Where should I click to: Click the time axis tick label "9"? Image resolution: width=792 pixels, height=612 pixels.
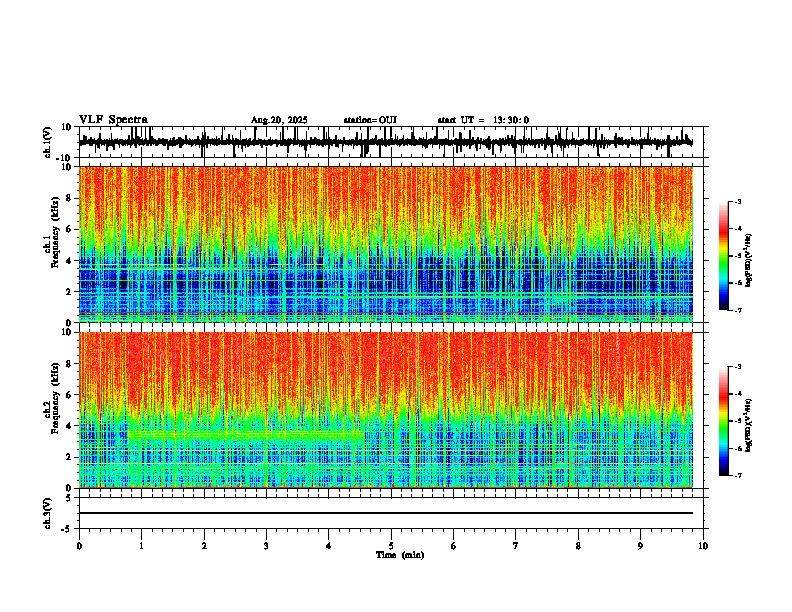640,546
